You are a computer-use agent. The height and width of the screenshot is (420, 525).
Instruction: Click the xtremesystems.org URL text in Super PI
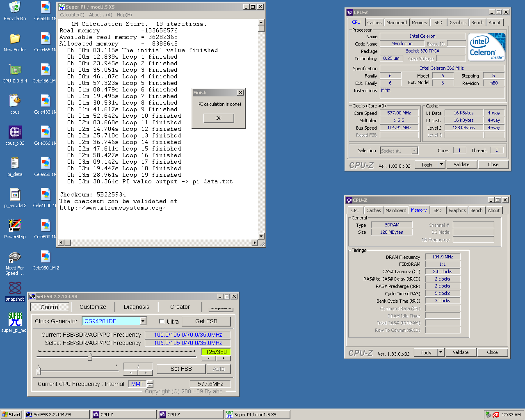(x=113, y=208)
